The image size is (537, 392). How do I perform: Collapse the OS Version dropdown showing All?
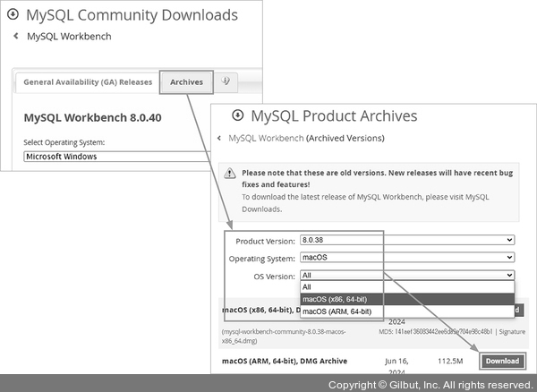(407, 276)
